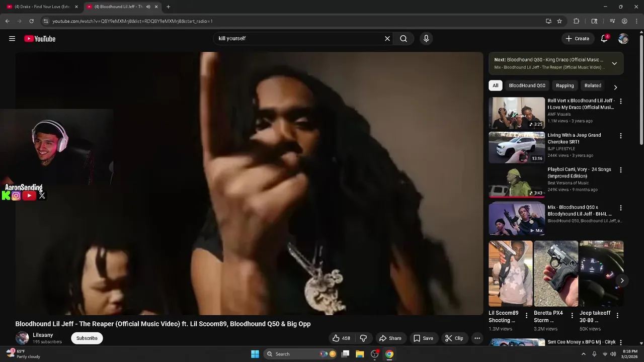
Task: Go to the YouTube home logo
Action: click(40, 39)
